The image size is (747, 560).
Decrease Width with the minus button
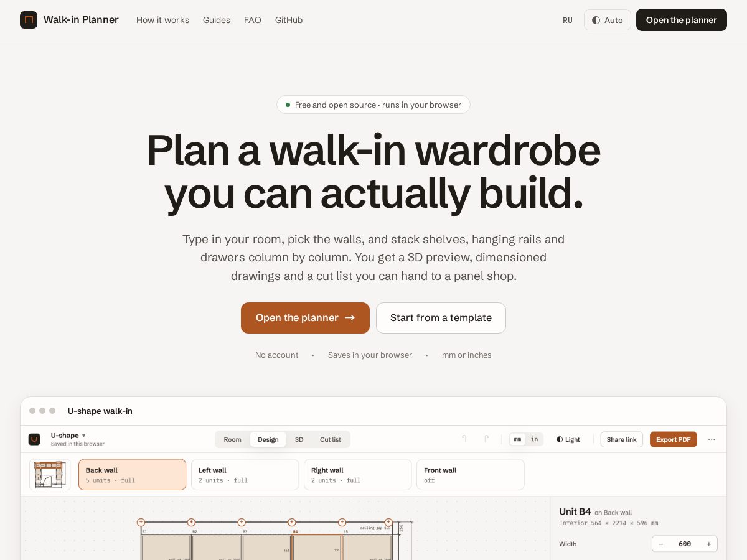pos(660,544)
